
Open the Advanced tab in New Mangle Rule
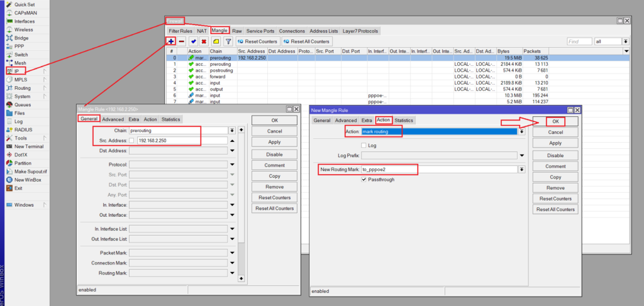pos(345,120)
